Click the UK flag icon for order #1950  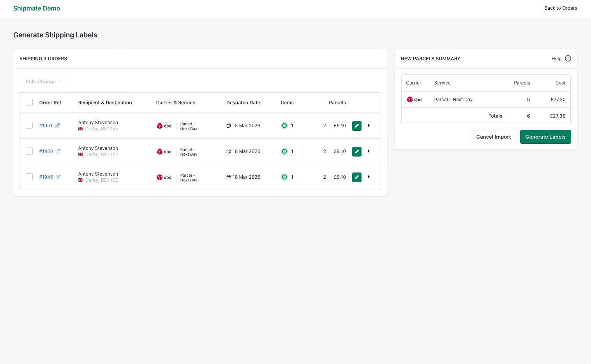pyautogui.click(x=80, y=154)
